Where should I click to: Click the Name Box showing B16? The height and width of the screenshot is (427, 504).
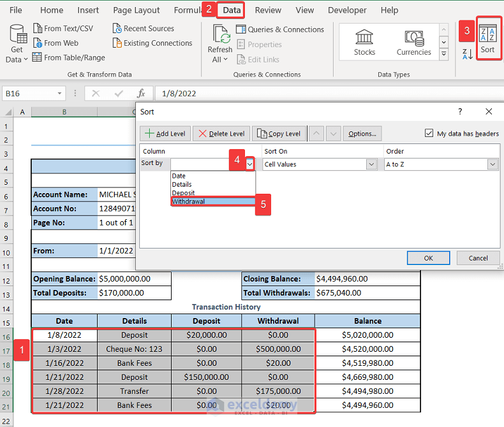click(33, 93)
